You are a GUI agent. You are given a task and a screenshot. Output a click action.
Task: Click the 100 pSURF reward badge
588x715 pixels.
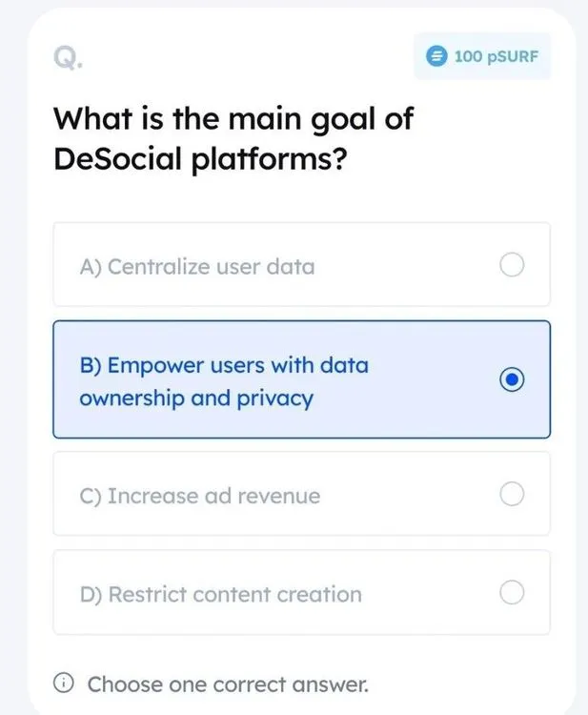click(483, 56)
